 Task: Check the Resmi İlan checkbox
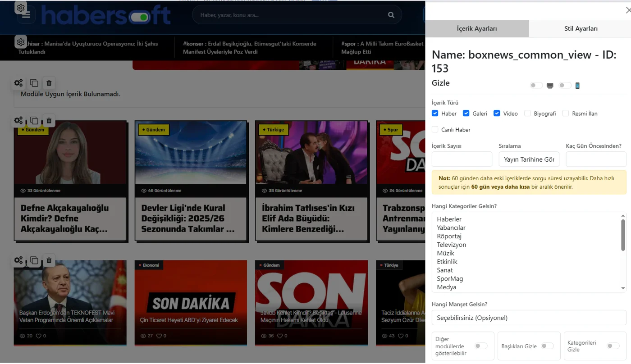pyautogui.click(x=566, y=114)
